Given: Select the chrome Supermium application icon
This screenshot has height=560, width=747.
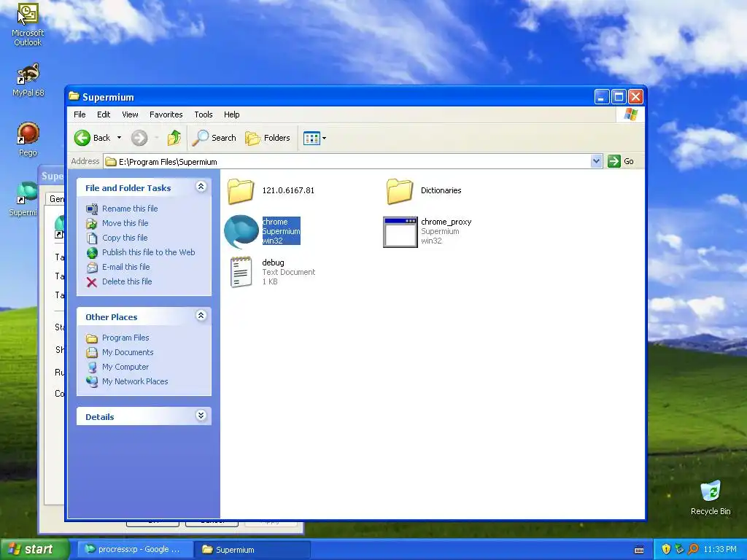Looking at the screenshot, I should point(241,231).
